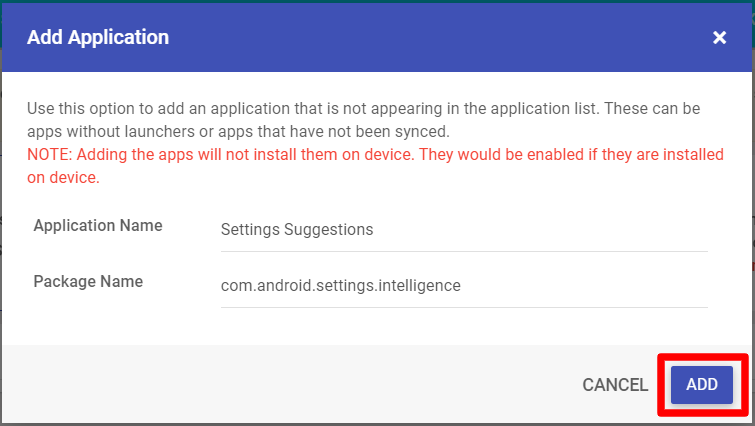Focus the Package Name input field
755x426 pixels.
tap(464, 285)
